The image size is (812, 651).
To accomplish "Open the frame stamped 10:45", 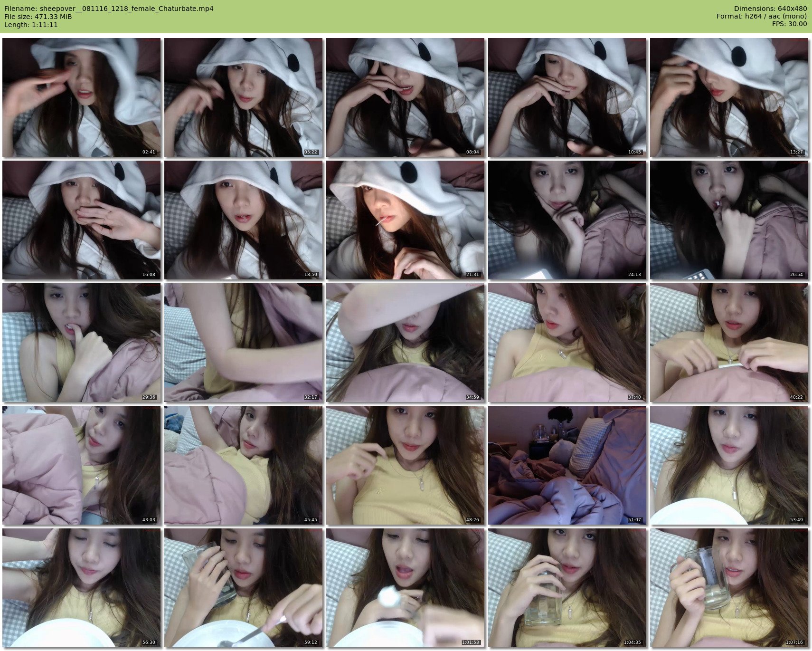I will [567, 97].
